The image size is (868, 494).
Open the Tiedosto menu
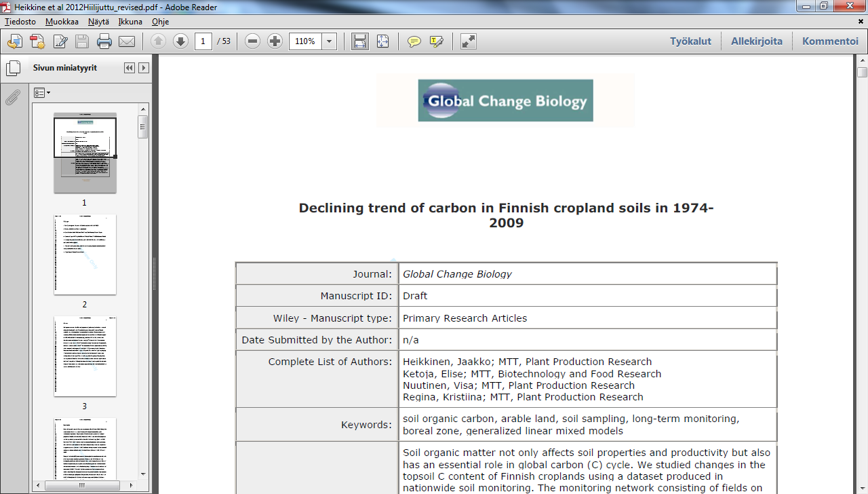tap(20, 22)
